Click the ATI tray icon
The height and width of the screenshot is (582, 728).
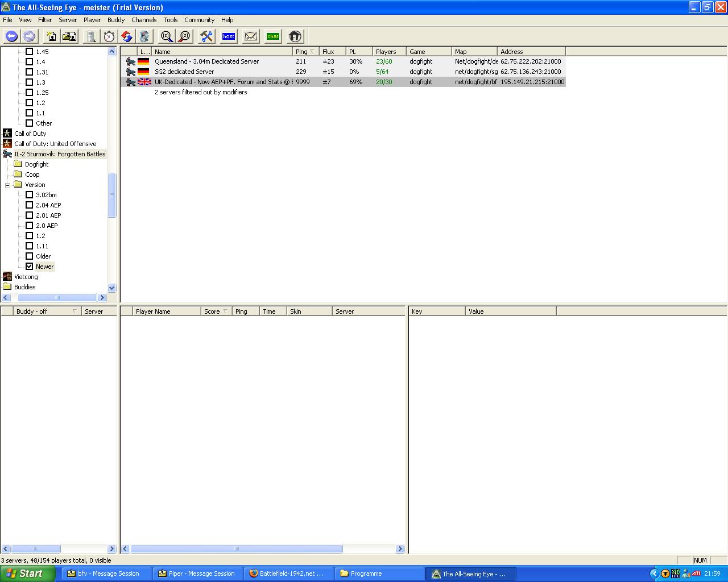pos(696,573)
